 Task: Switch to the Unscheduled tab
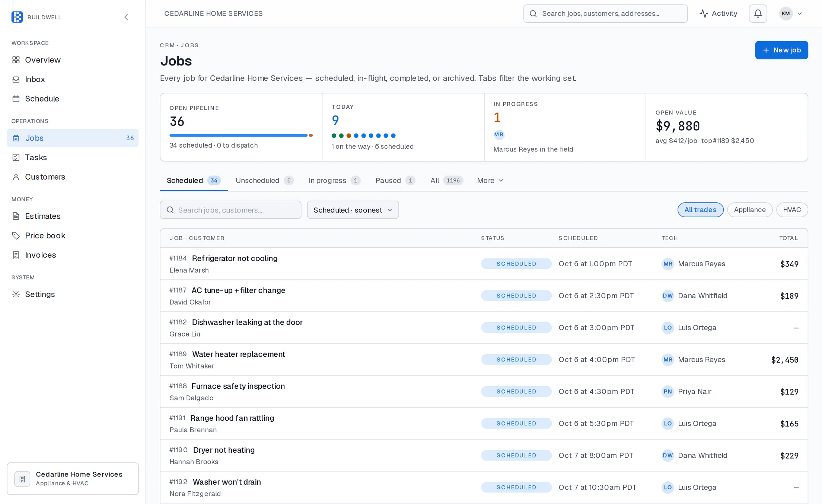point(265,180)
